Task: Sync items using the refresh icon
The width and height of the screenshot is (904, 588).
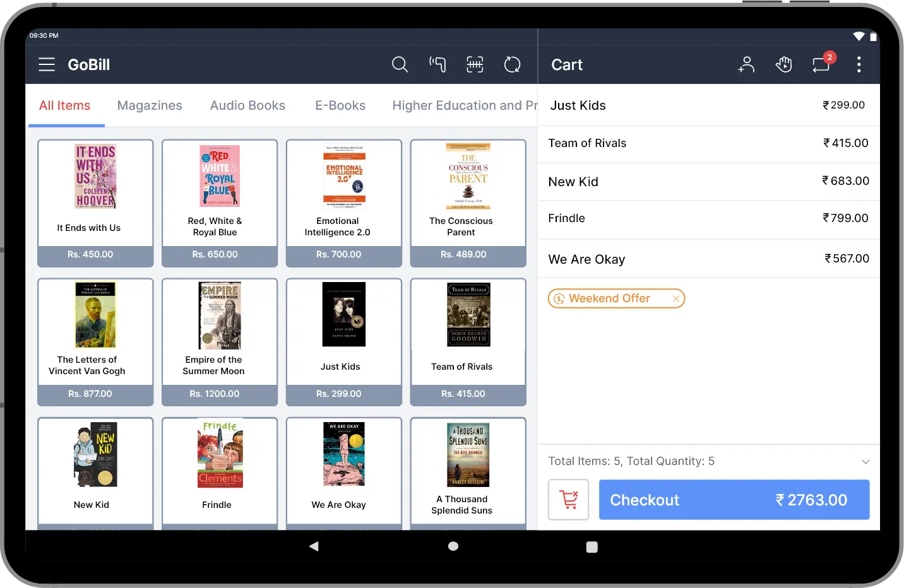Action: click(512, 64)
